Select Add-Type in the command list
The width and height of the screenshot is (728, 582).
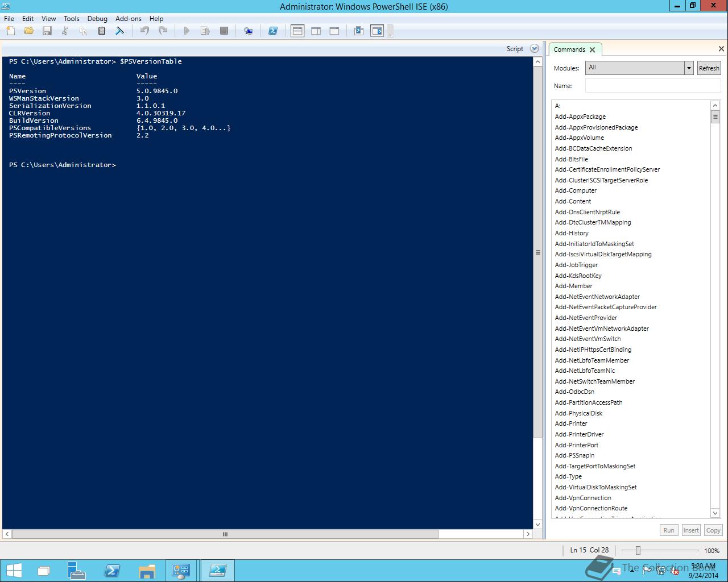(568, 476)
